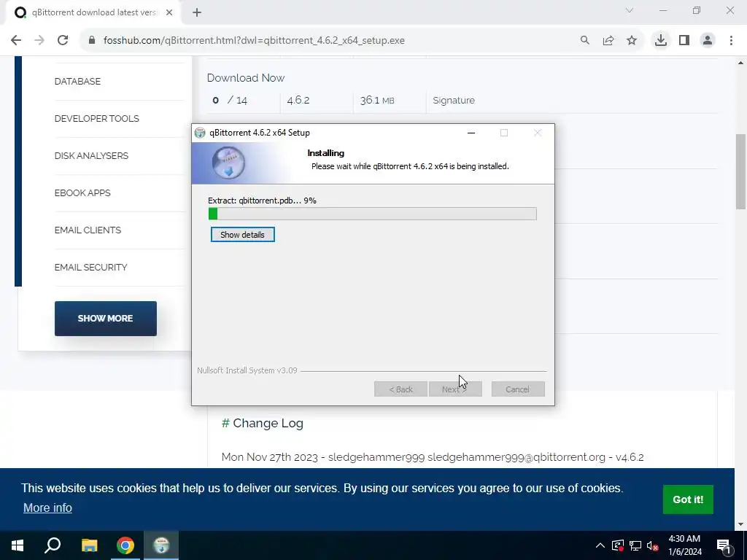Click the Chrome forward arrow
The width and height of the screenshot is (747, 560).
39,41
